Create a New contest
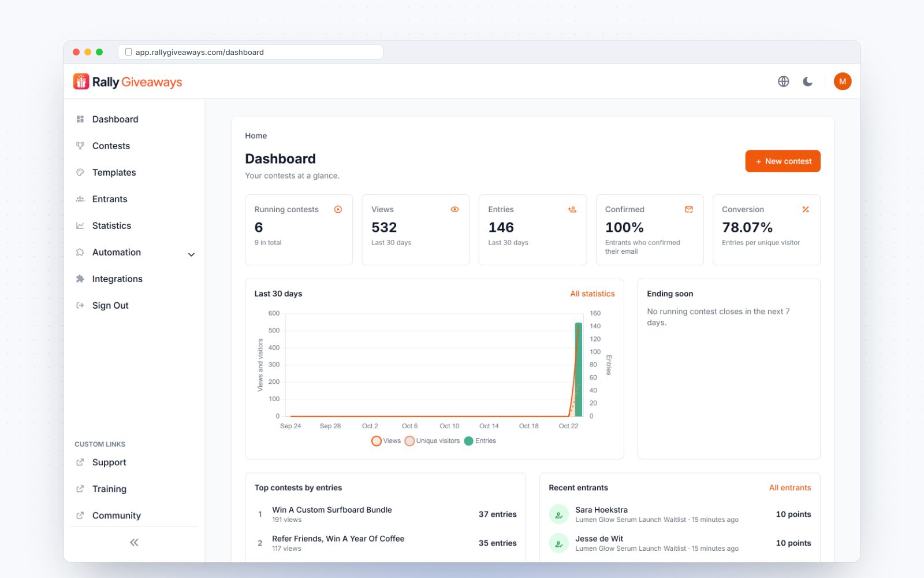 tap(783, 161)
